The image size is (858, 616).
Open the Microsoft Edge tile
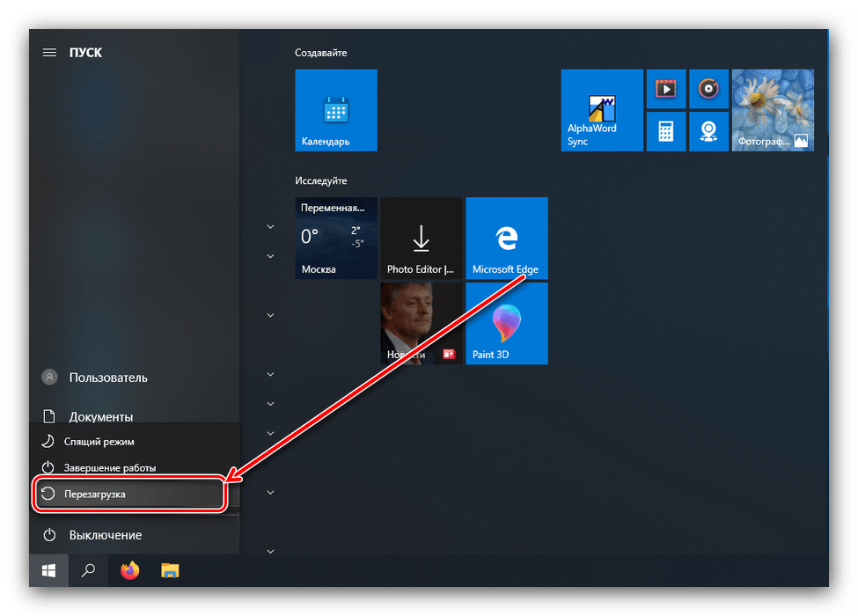pos(506,238)
